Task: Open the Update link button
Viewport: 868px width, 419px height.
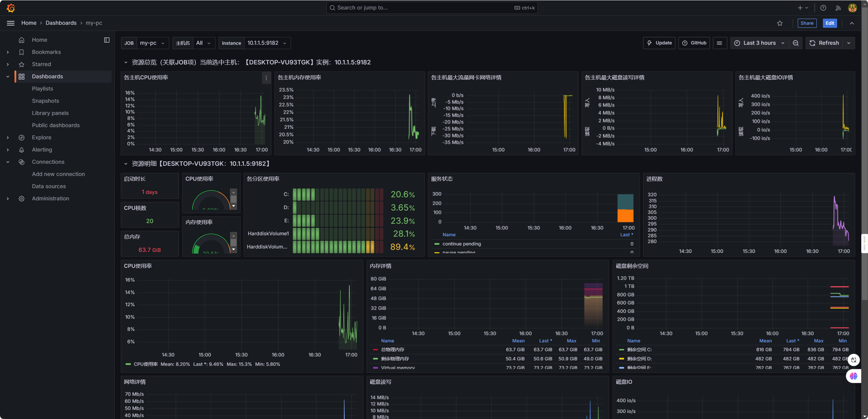Action: 659,43
